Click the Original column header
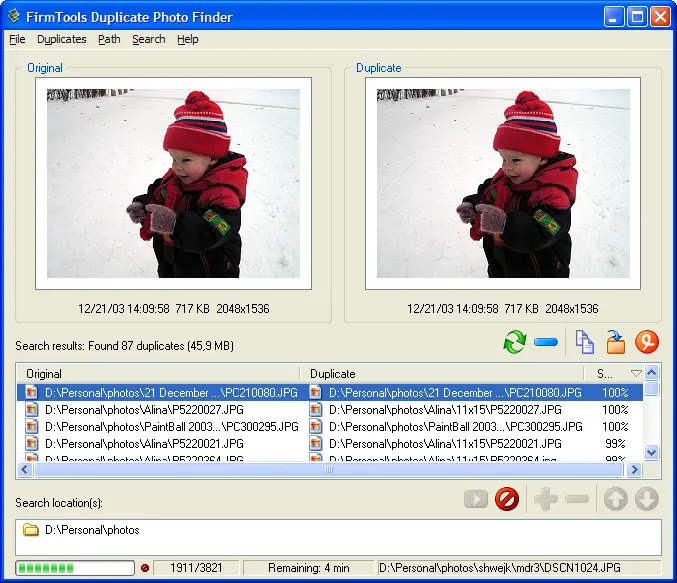The width and height of the screenshot is (677, 583). 160,373
